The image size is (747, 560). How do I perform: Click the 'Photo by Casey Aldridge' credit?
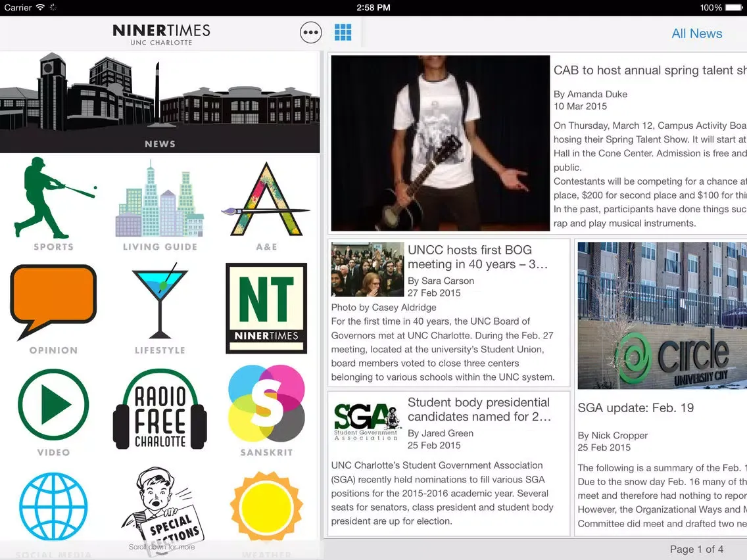click(383, 308)
